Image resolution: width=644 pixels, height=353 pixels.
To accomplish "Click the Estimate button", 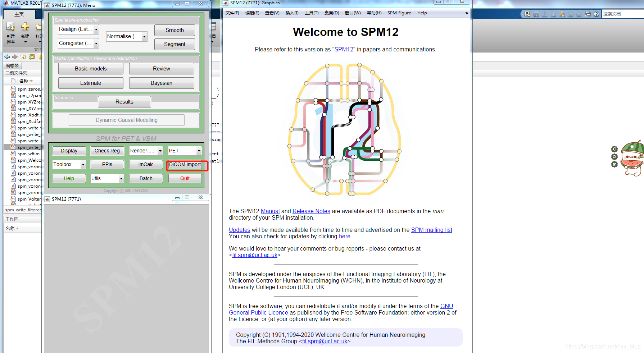I will (x=91, y=83).
